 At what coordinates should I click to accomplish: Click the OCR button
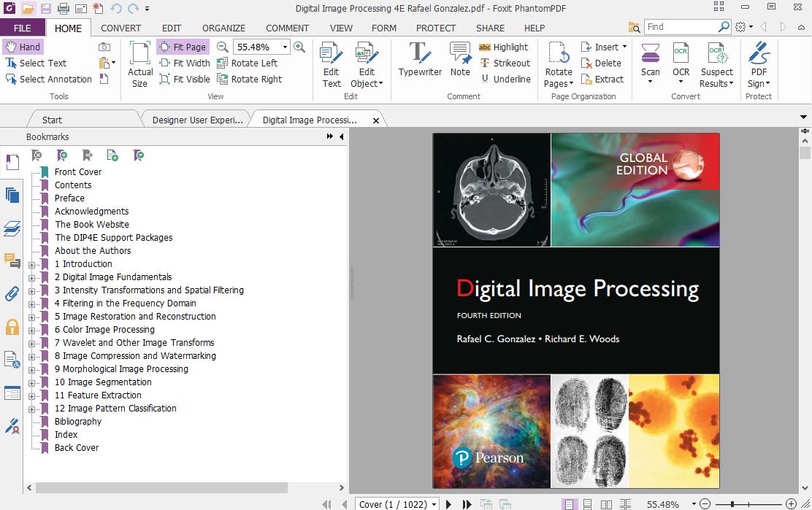click(681, 63)
